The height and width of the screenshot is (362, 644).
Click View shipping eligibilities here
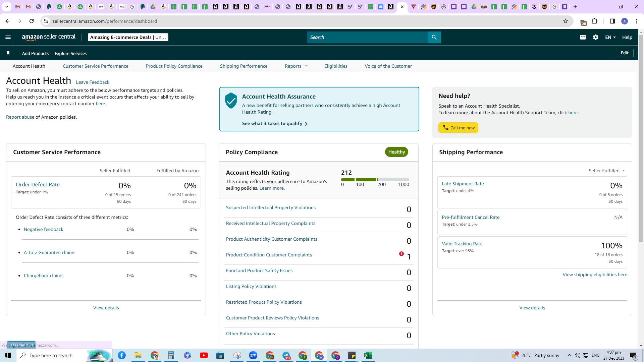click(x=595, y=275)
